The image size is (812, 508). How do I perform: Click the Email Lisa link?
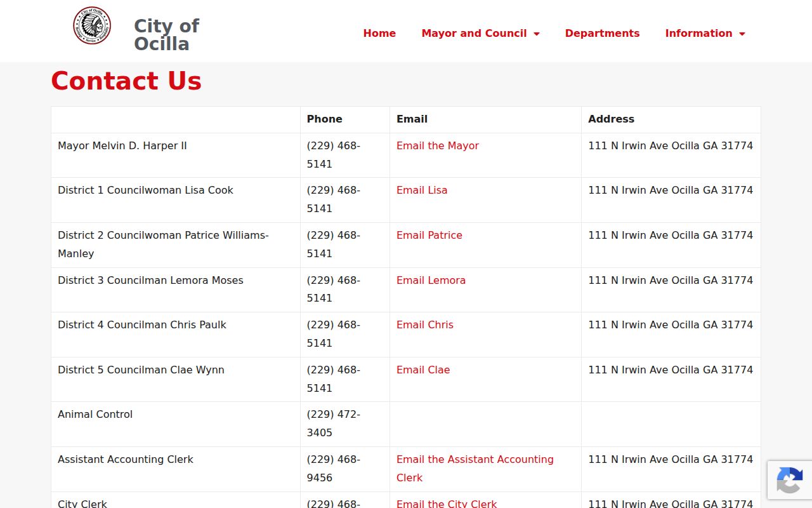click(x=422, y=190)
